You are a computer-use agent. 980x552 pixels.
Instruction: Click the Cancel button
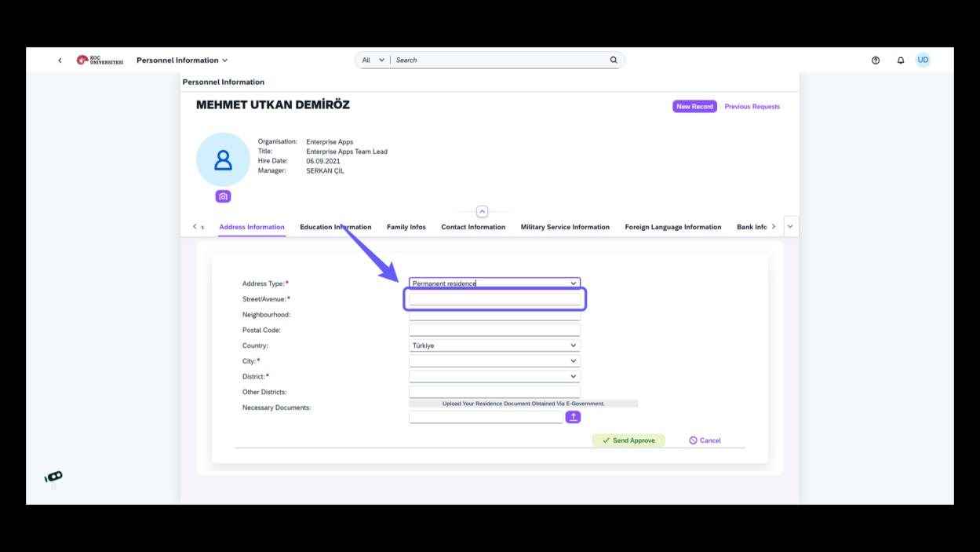pyautogui.click(x=705, y=441)
